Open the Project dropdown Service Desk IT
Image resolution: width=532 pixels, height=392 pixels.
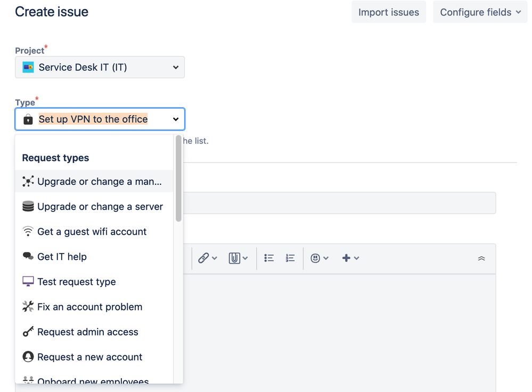[x=100, y=67]
